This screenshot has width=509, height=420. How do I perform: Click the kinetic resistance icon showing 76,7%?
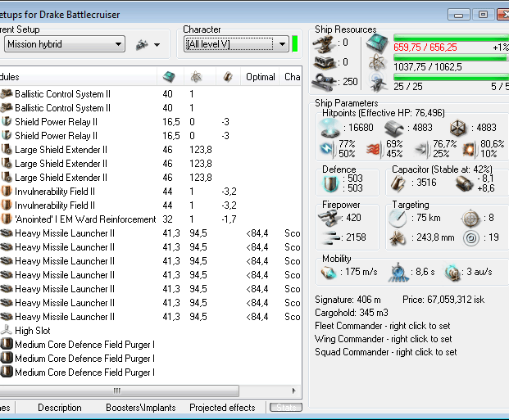pyautogui.click(x=423, y=149)
